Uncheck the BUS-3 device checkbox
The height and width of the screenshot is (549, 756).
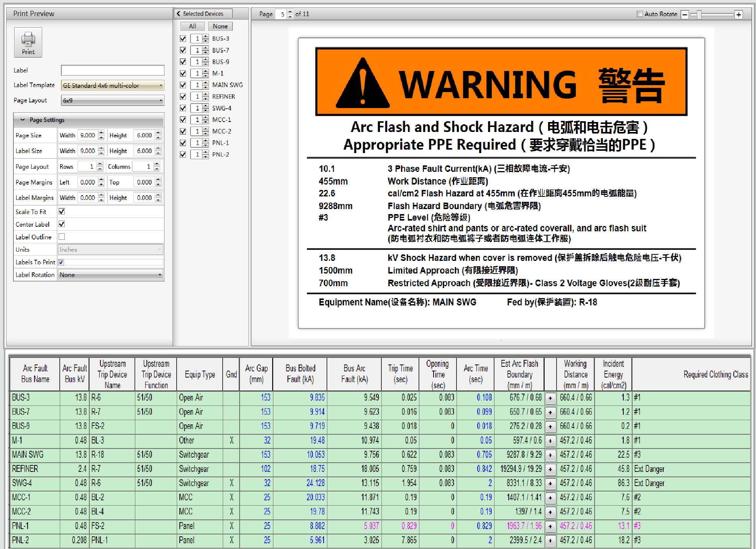183,39
